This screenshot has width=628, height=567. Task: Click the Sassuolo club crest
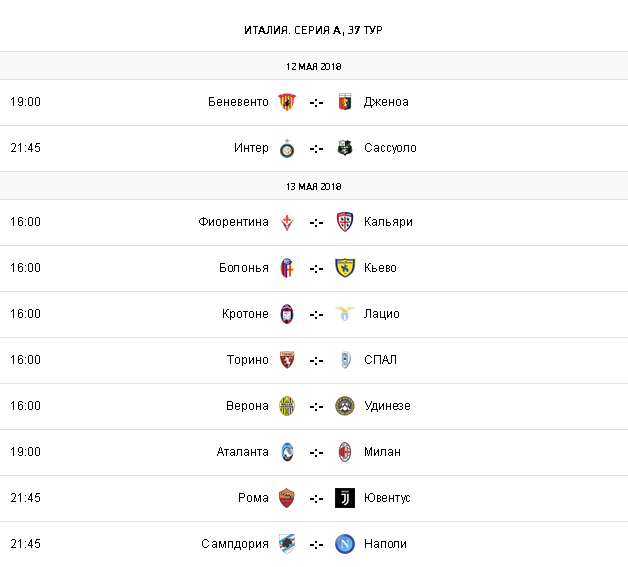[345, 148]
